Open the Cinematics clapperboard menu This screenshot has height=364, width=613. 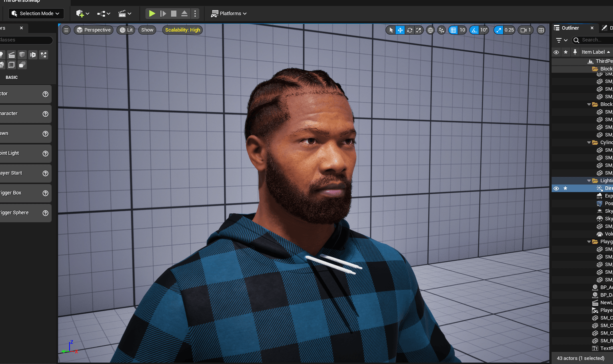(x=125, y=14)
